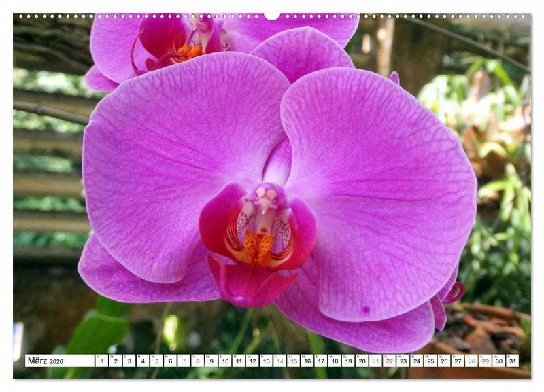Select calendar day 9
Viewport: 544px width, 392px height.
coord(211,361)
